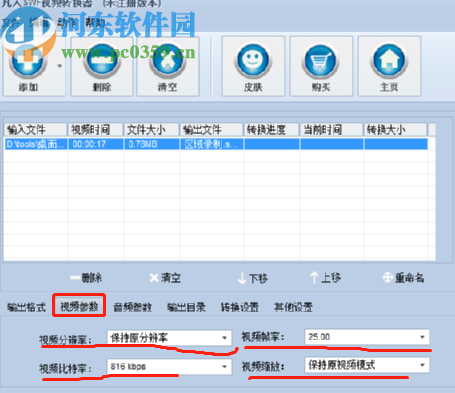The height and width of the screenshot is (393, 455).
Task: Click the 当前时间 column header
Action: coord(332,130)
